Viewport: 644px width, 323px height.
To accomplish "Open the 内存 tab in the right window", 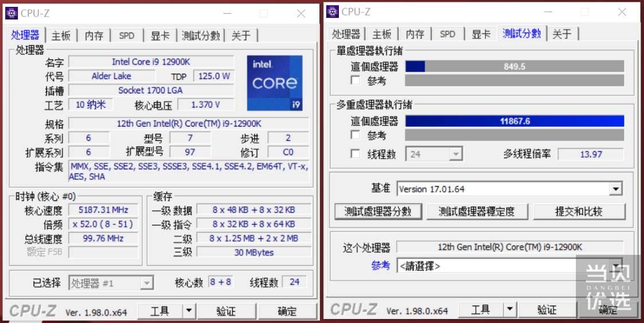I will 415,34.
